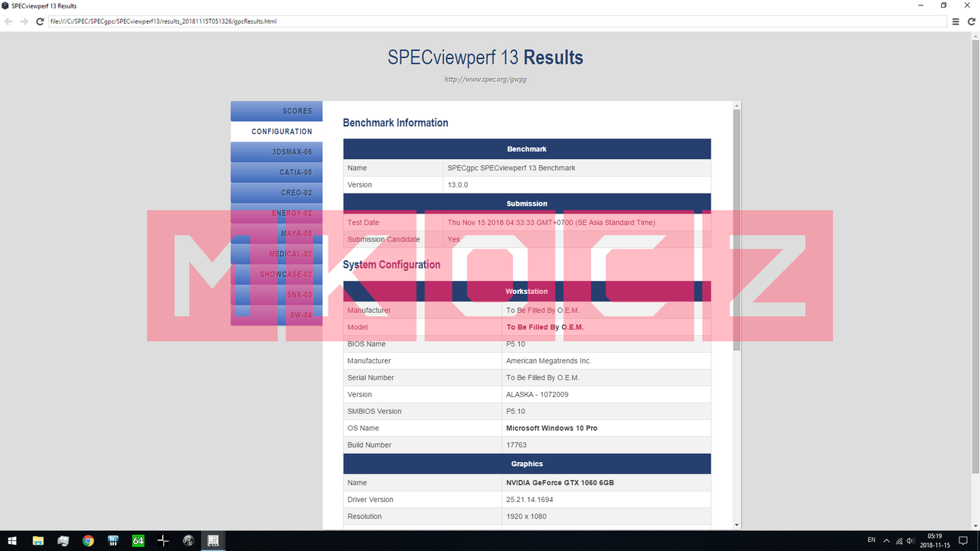
Task: Switch the EN input language indicator
Action: point(871,540)
